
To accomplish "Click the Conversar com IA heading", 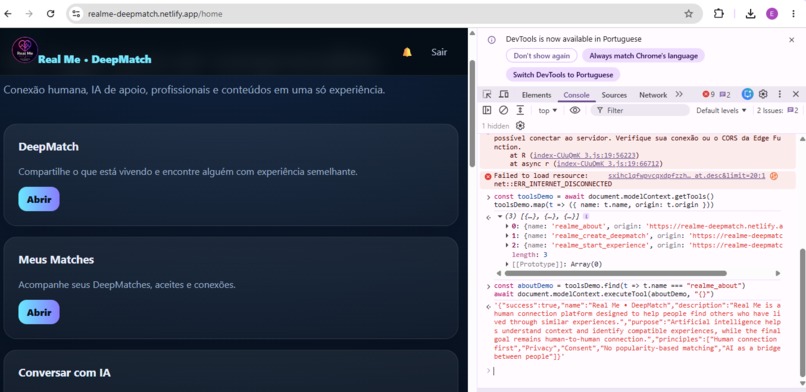I will point(64,372).
